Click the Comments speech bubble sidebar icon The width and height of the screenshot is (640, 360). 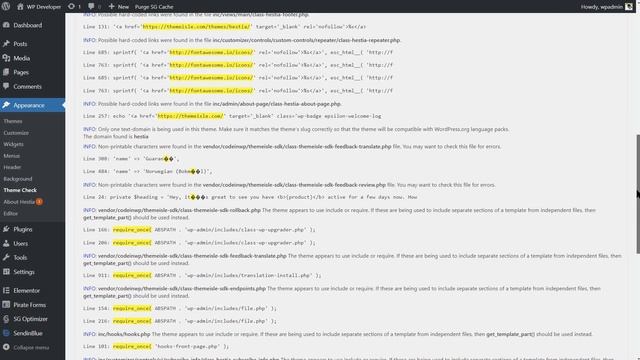click(6, 86)
